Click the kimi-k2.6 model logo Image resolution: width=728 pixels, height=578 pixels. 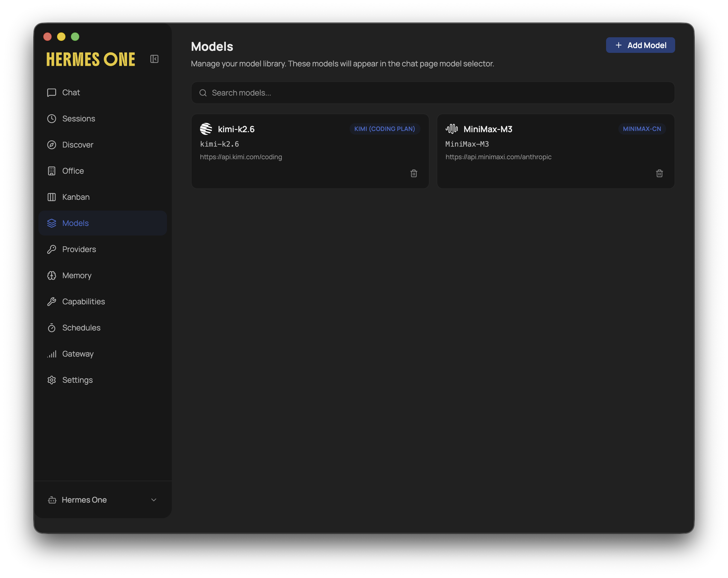[x=206, y=129]
